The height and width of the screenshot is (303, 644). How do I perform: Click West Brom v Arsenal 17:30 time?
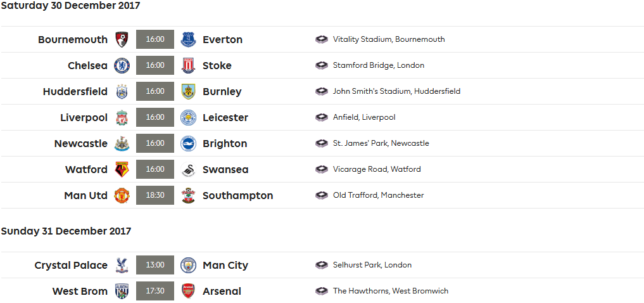click(155, 291)
